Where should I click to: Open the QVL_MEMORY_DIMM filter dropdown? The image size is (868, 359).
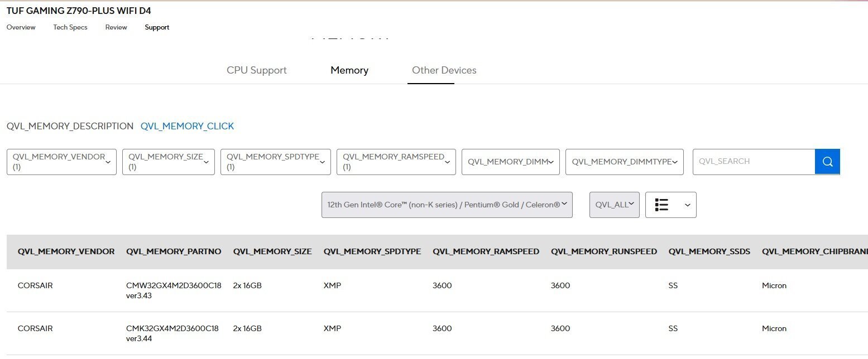(x=511, y=162)
